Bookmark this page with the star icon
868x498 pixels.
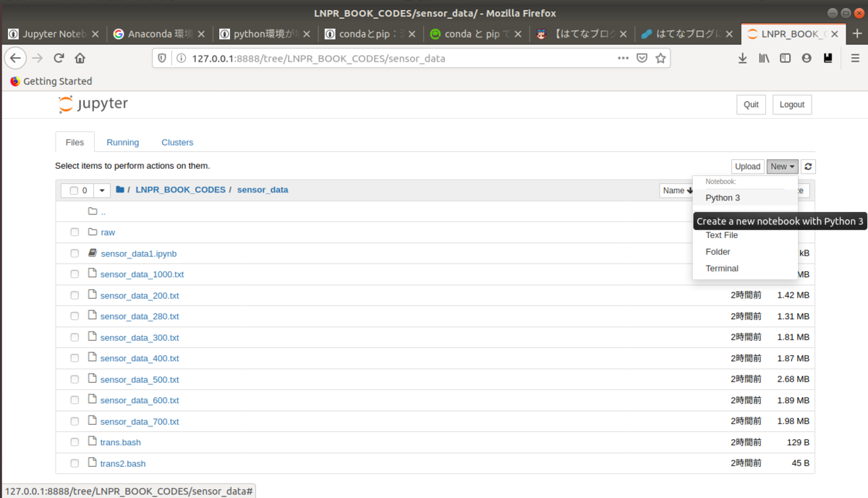[660, 58]
